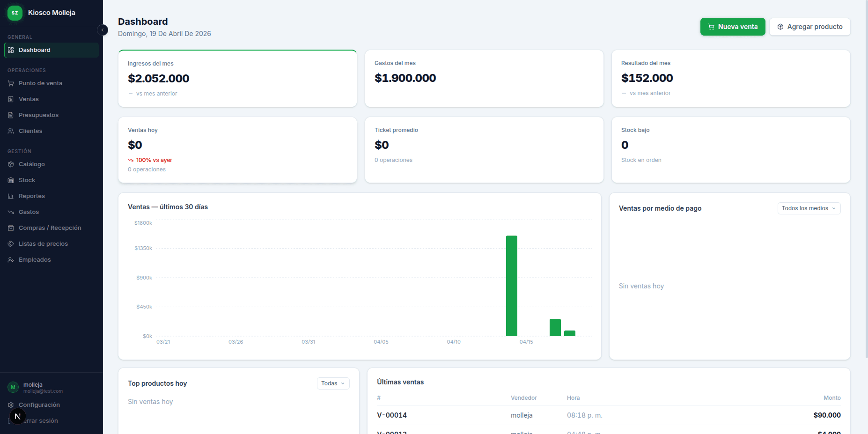Click the Vendedor column header
The width and height of the screenshot is (868, 434).
click(524, 398)
